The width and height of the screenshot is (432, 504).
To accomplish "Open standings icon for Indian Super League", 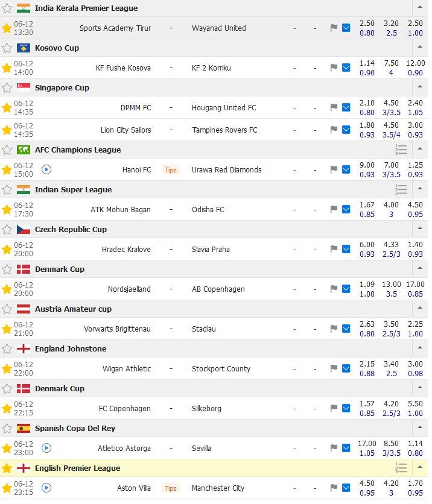I will tap(401, 190).
